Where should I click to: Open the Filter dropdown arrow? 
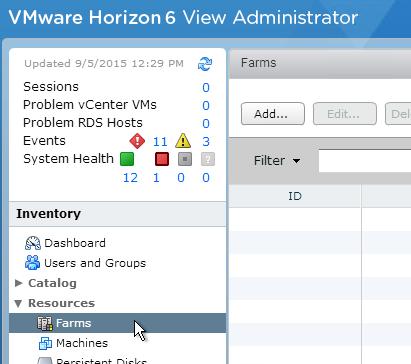tap(296, 161)
